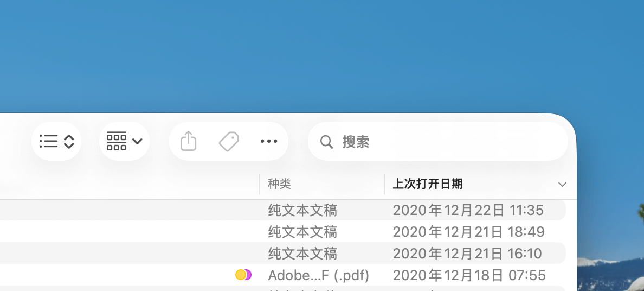
Task: Open view switcher up-down chevrons
Action: (x=69, y=142)
